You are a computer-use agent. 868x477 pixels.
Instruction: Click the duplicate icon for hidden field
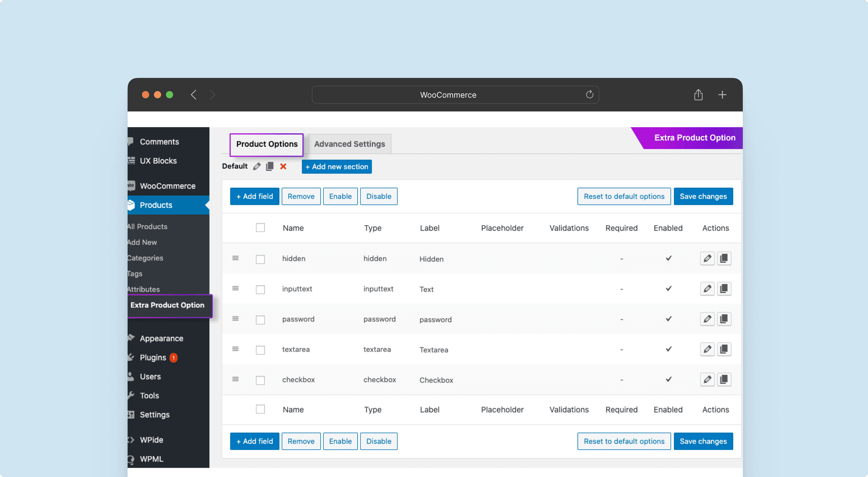click(x=724, y=258)
